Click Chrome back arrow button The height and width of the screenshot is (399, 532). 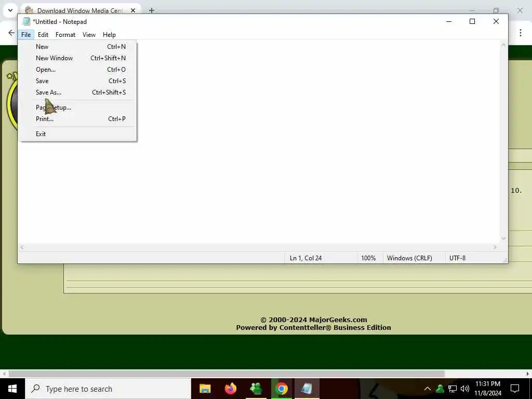coord(11,33)
